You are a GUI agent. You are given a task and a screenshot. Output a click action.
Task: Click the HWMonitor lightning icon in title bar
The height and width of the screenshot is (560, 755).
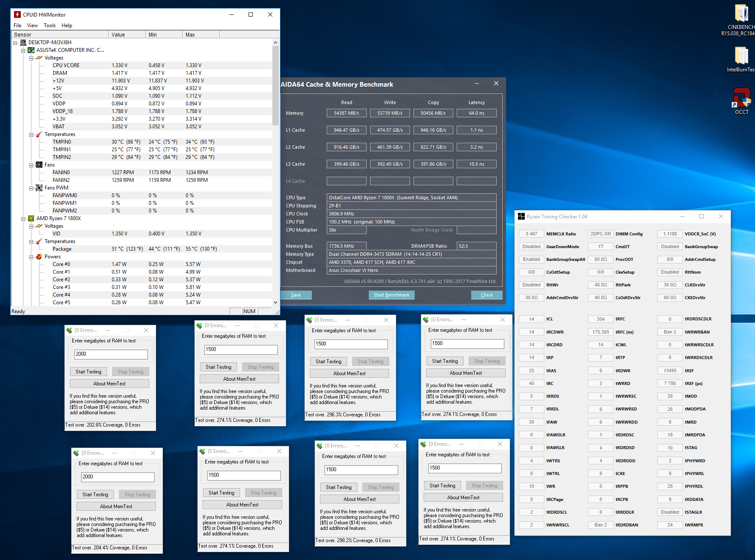(17, 14)
